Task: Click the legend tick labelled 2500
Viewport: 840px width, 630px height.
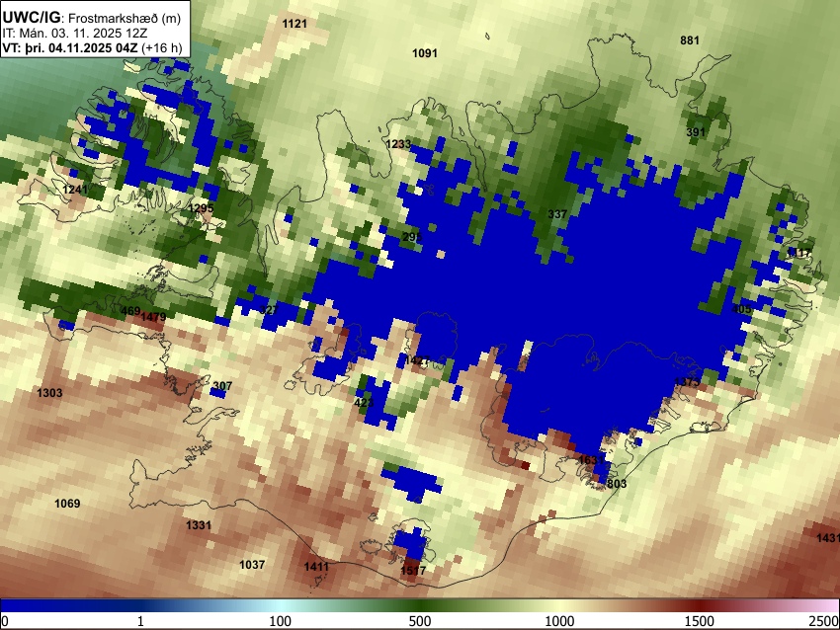Action: click(825, 621)
